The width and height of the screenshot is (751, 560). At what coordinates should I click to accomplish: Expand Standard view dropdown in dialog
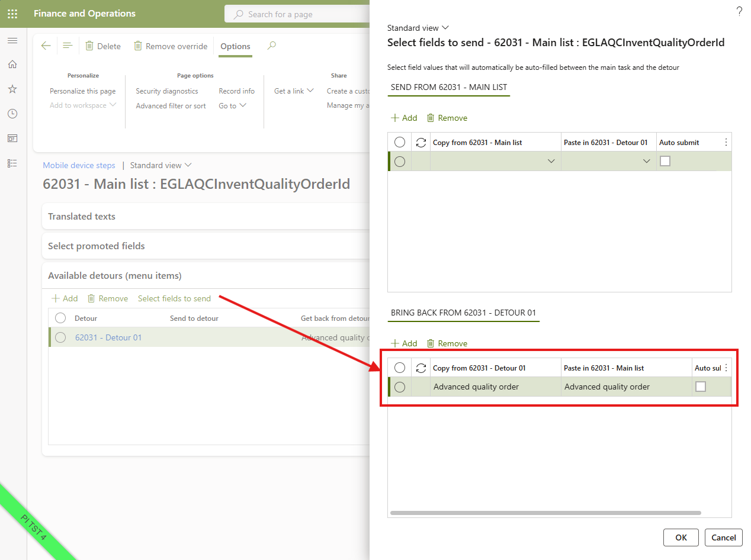(418, 28)
